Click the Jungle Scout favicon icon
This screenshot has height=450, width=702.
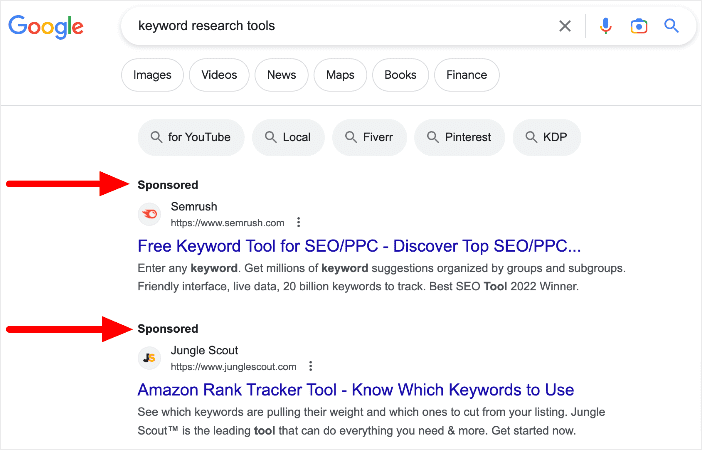tap(150, 358)
